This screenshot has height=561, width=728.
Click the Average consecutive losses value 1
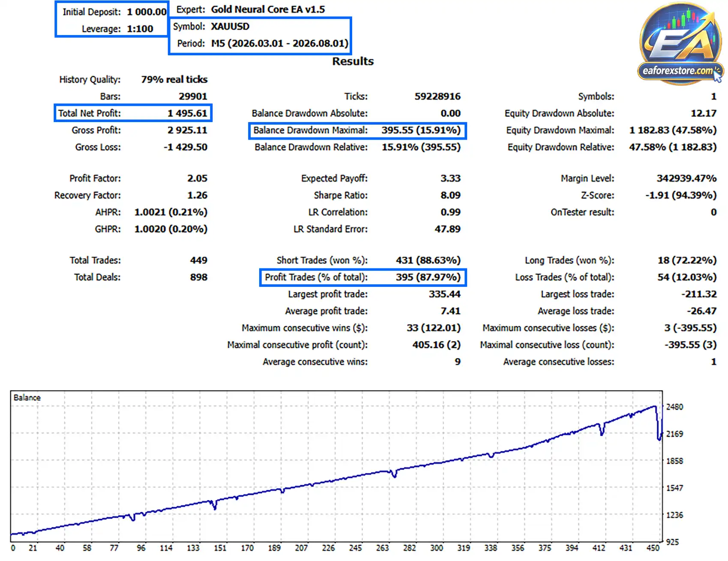point(713,362)
